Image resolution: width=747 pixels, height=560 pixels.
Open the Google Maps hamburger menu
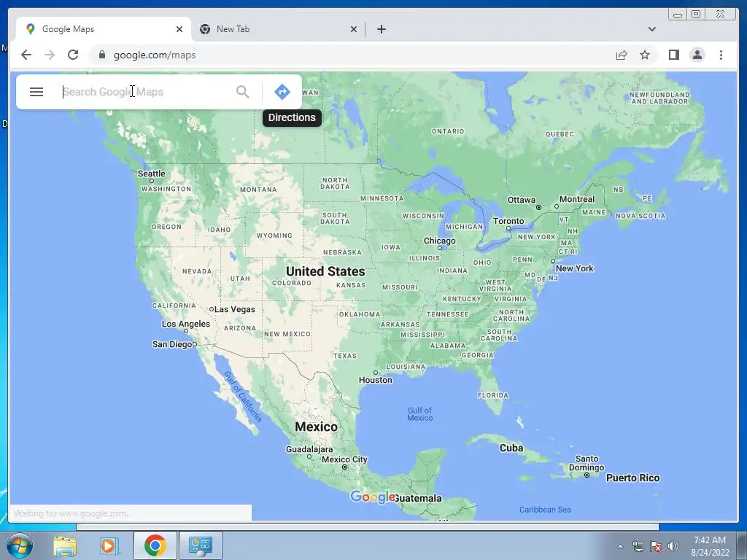point(36,92)
